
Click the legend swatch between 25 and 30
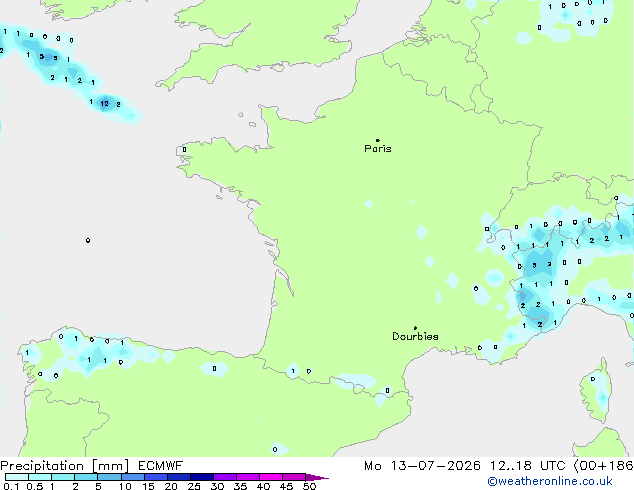coord(201,477)
